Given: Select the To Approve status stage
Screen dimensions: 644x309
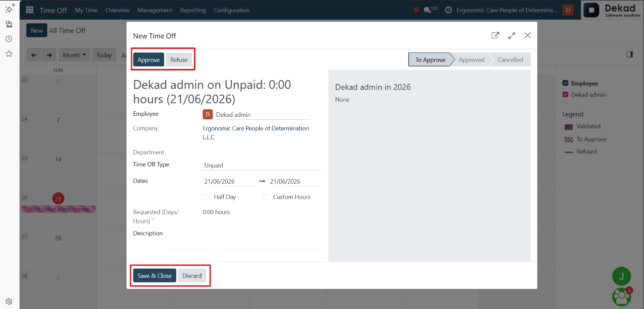Looking at the screenshot, I should point(430,59).
